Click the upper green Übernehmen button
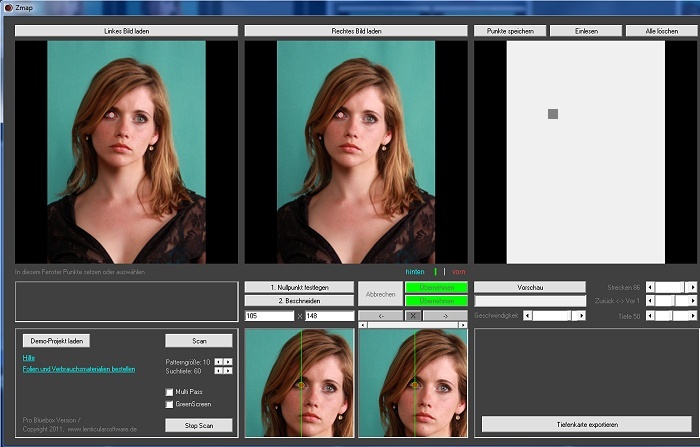The height and width of the screenshot is (447, 700). pyautogui.click(x=435, y=287)
